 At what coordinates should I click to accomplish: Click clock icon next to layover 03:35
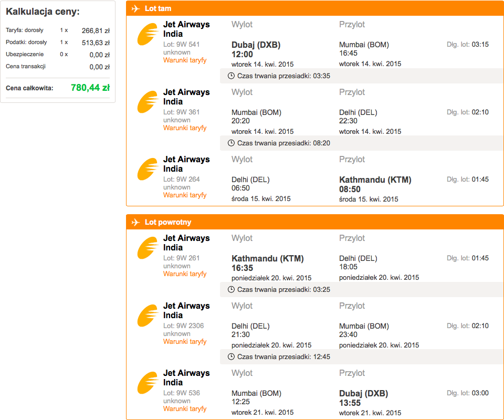coord(231,76)
